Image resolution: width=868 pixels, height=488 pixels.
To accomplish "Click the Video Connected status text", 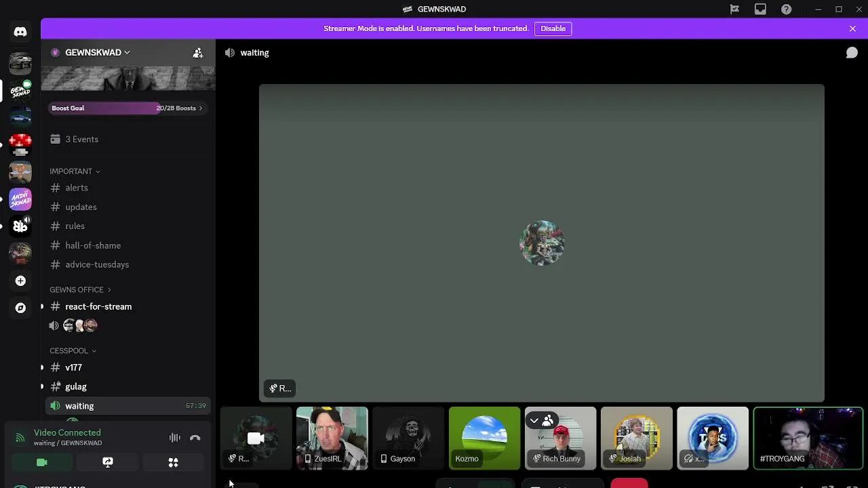I will point(67,432).
